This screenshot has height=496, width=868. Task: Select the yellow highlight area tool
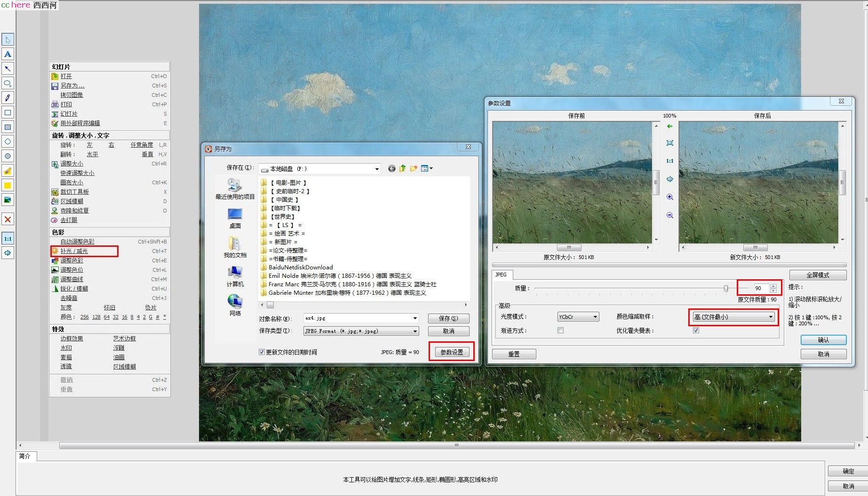coord(8,185)
